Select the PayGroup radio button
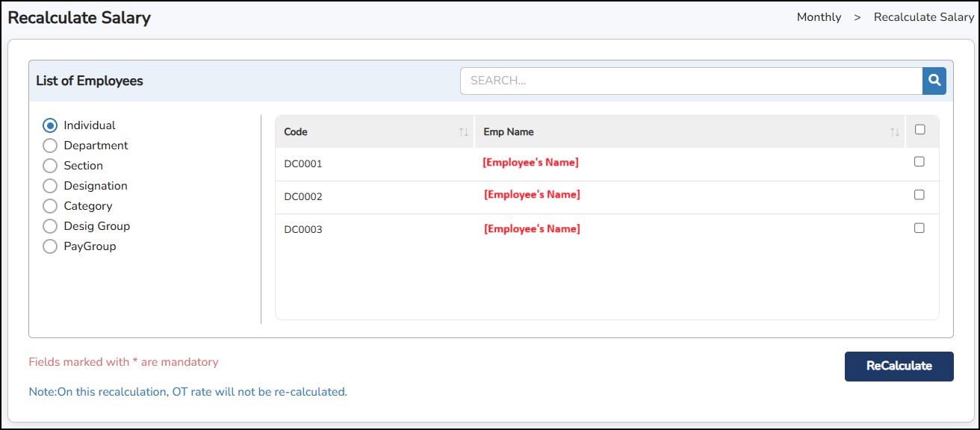This screenshot has width=980, height=430. (50, 246)
